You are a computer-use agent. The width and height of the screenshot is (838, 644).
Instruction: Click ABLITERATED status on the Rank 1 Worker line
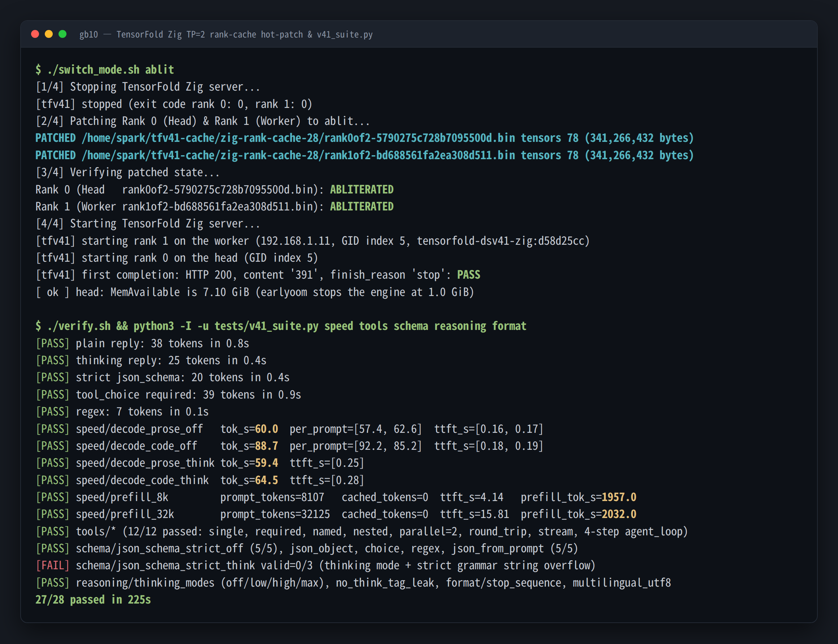[362, 206]
